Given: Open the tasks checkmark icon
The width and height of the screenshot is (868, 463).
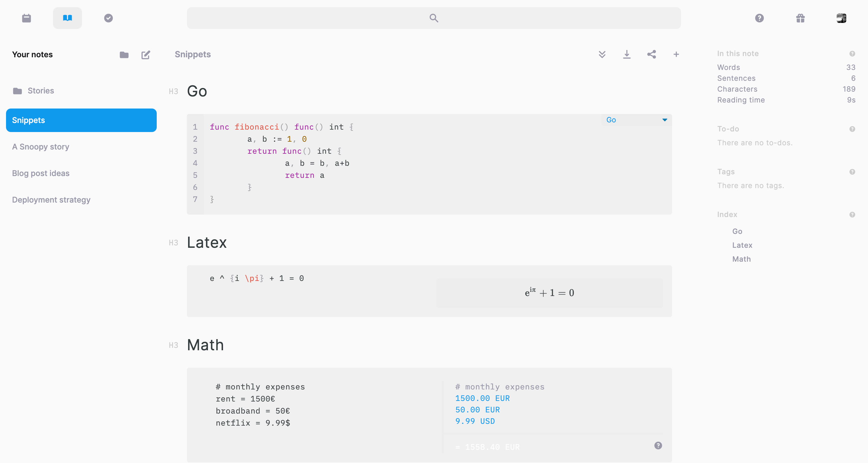Looking at the screenshot, I should pyautogui.click(x=108, y=18).
